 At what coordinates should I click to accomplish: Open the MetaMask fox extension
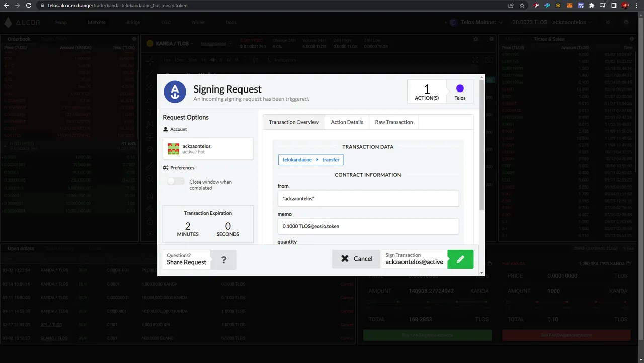click(570, 6)
